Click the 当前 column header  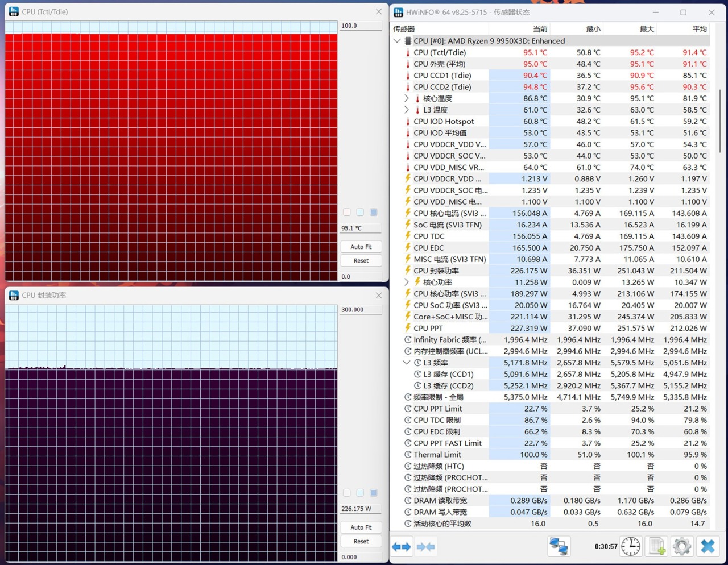[519, 29]
